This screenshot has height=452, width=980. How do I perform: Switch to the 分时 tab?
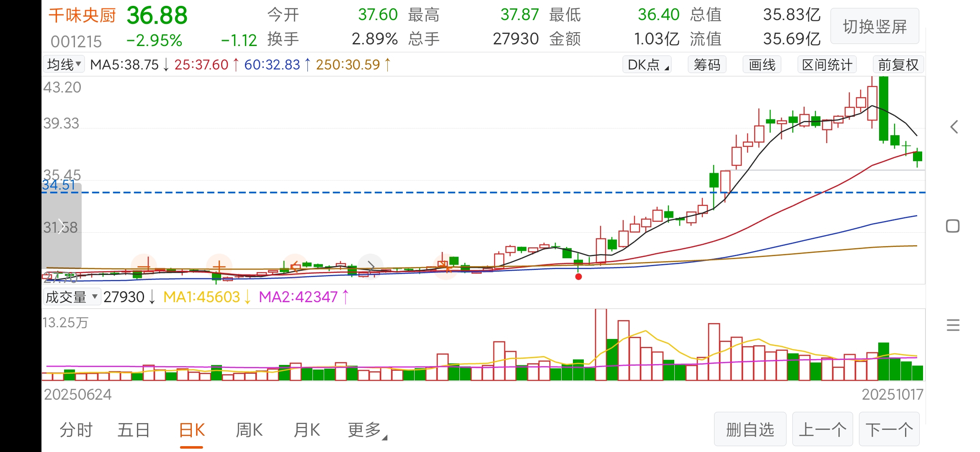pos(76,430)
